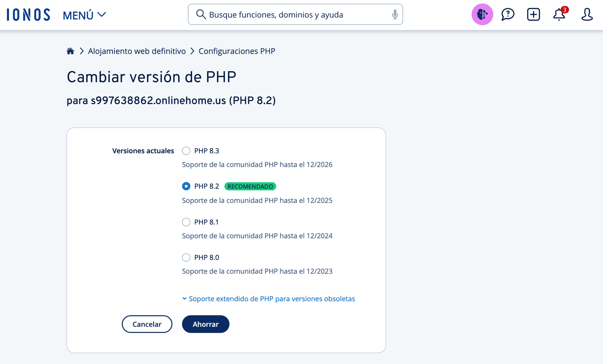Select the PHP 8.0 radio button
The width and height of the screenshot is (603, 364).
[186, 258]
